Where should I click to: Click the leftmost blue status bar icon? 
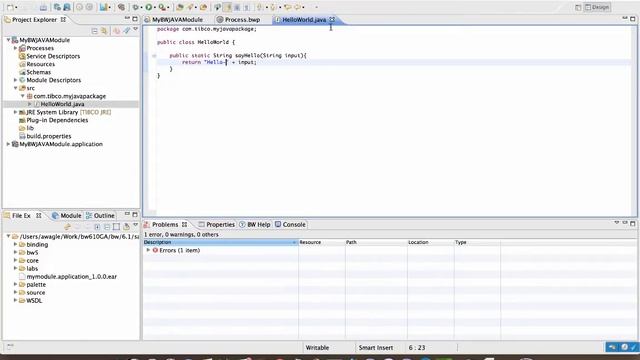click(612, 347)
